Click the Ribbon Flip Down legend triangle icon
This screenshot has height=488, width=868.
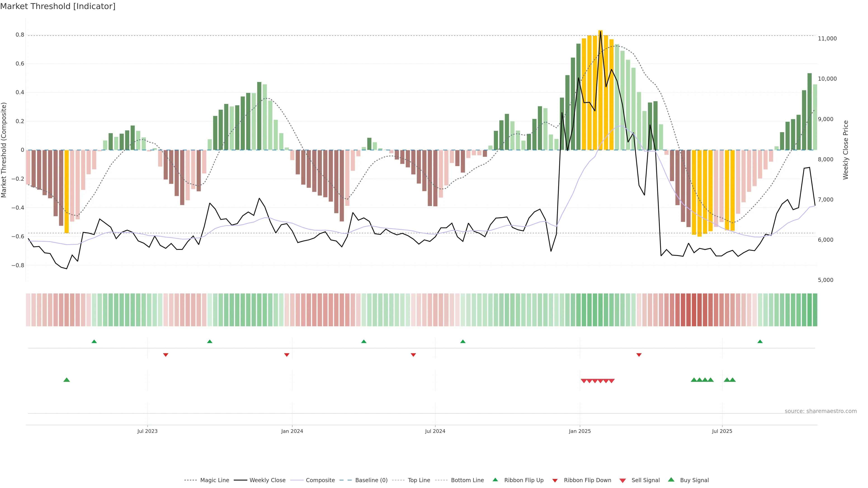pos(555,481)
